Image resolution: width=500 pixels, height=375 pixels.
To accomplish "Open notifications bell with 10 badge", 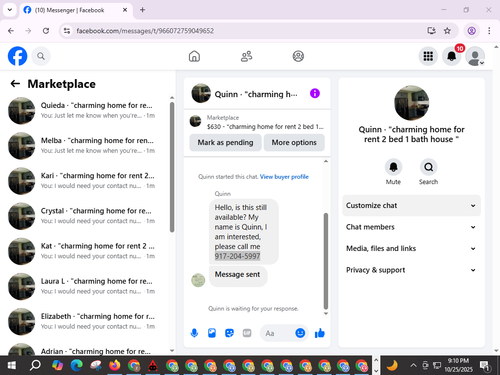I will click(452, 56).
